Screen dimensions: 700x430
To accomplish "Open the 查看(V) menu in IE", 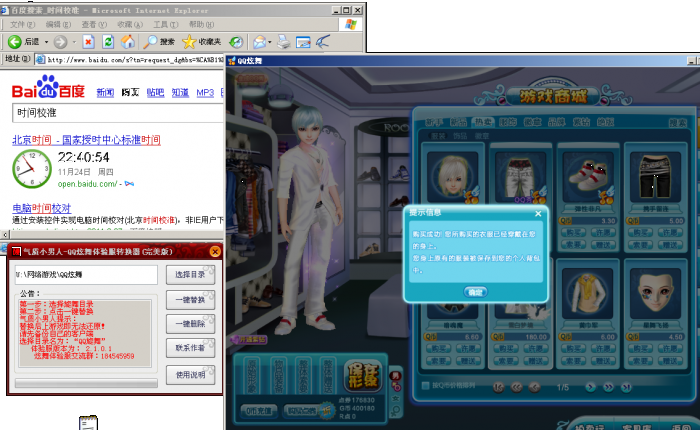I will [94, 25].
